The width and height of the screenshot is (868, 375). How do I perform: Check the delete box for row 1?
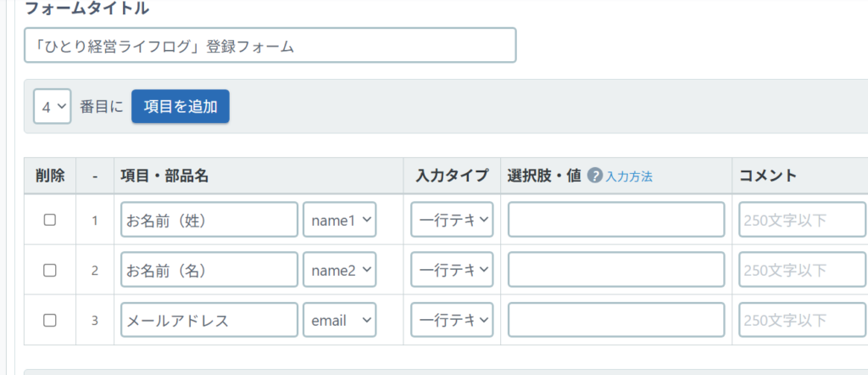(x=50, y=220)
